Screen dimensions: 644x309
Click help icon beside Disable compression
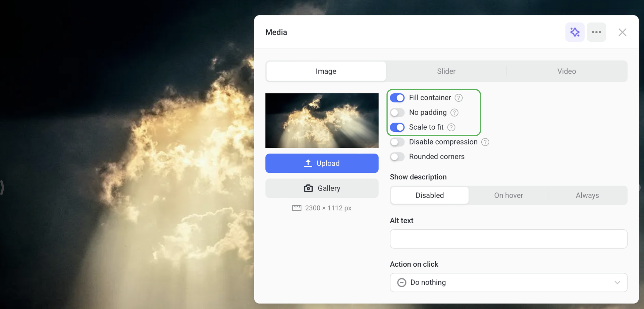point(485,142)
